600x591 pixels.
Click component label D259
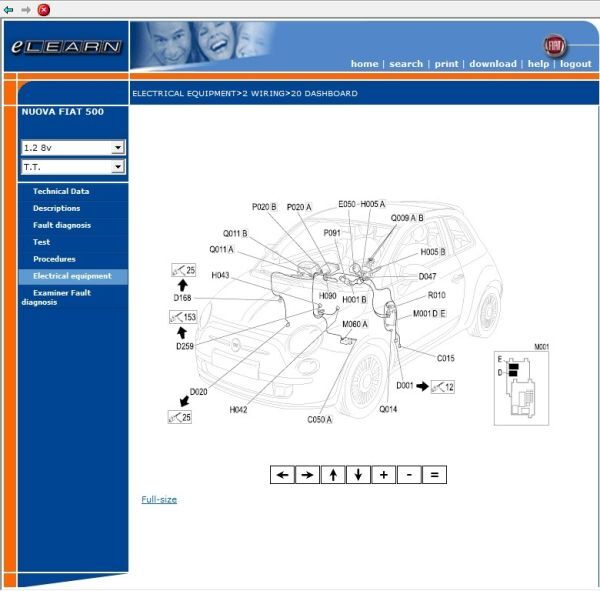pos(185,346)
